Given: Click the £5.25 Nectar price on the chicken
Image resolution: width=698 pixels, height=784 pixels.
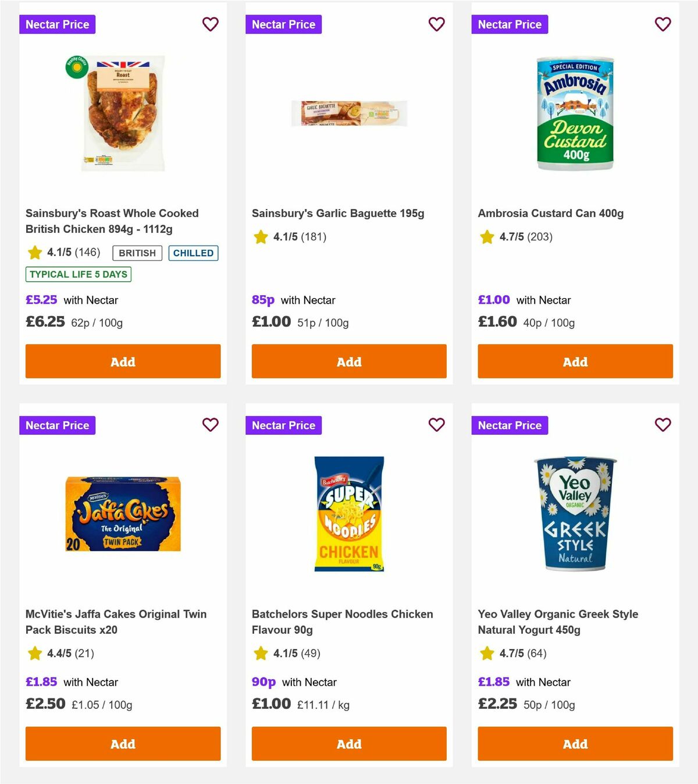Looking at the screenshot, I should click(41, 300).
